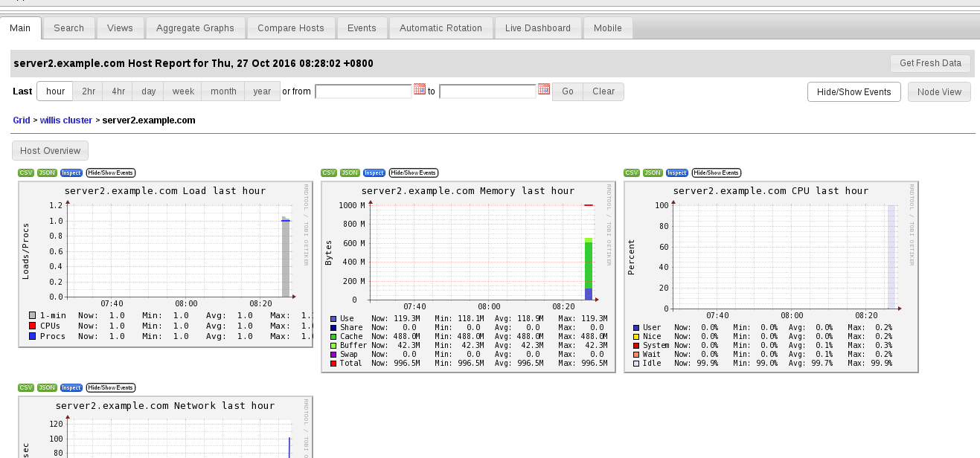The width and height of the screenshot is (980, 458).
Task: Select the year time range
Action: [x=262, y=91]
